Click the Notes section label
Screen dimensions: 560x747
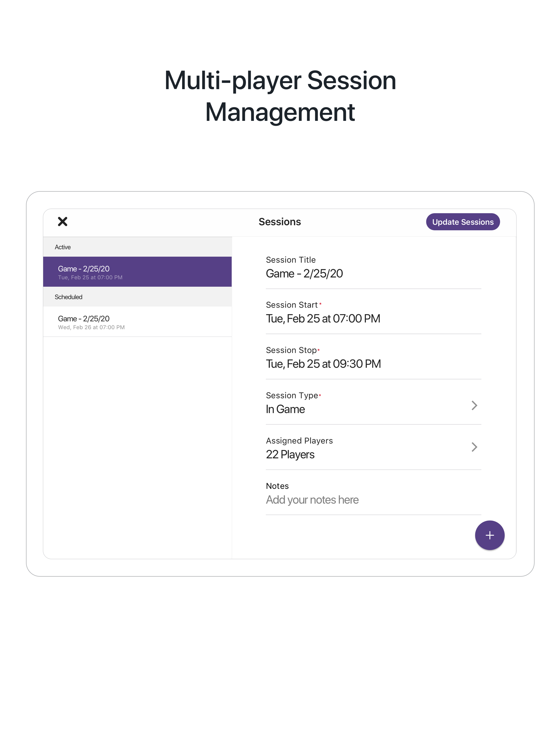pos(277,486)
